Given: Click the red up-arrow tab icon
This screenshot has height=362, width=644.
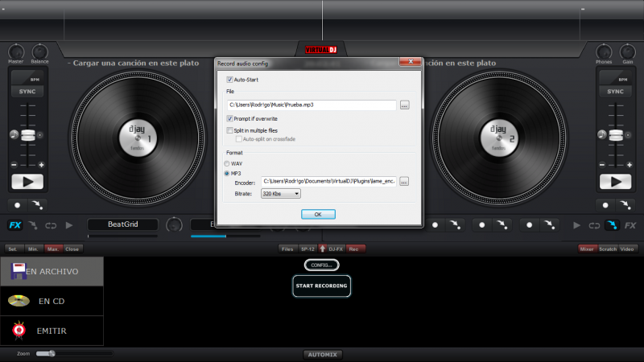Looking at the screenshot, I should 323,249.
